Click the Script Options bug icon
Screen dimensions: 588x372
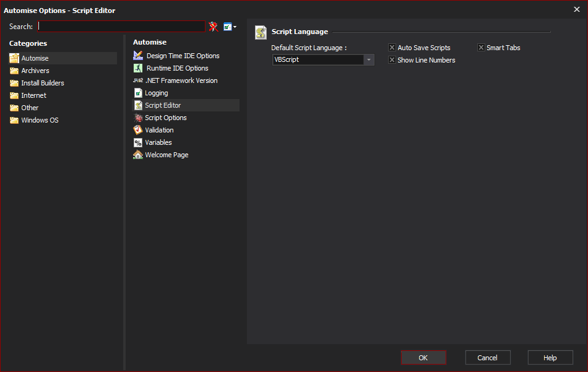[138, 118]
